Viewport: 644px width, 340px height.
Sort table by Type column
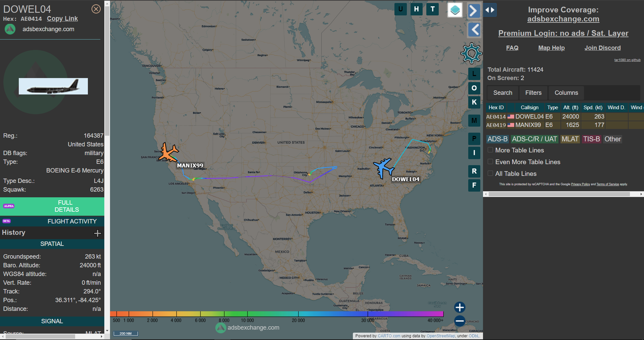(552, 108)
